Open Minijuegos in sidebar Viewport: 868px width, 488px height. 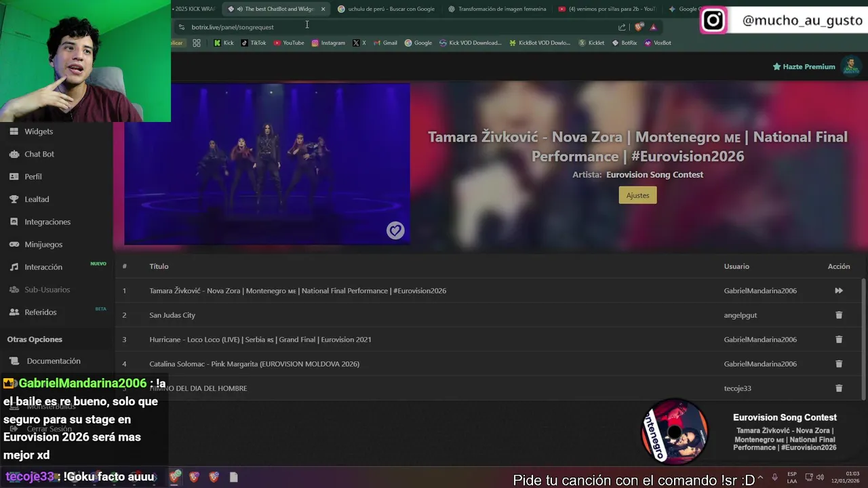pyautogui.click(x=43, y=244)
